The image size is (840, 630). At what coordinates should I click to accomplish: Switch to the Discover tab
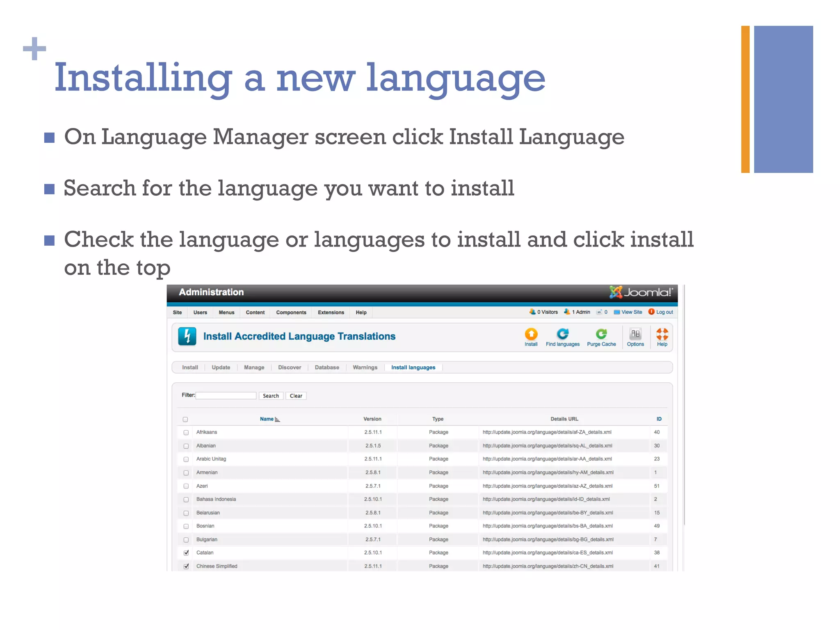coord(290,367)
